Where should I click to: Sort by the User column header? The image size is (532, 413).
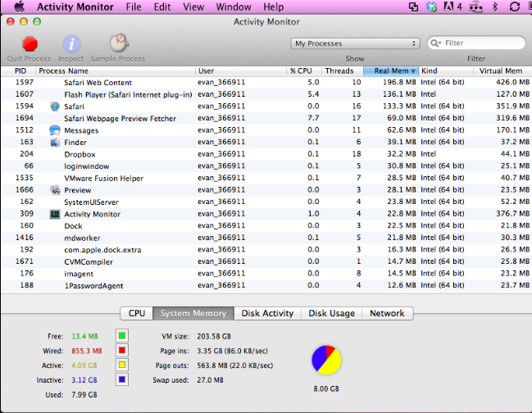(241, 70)
